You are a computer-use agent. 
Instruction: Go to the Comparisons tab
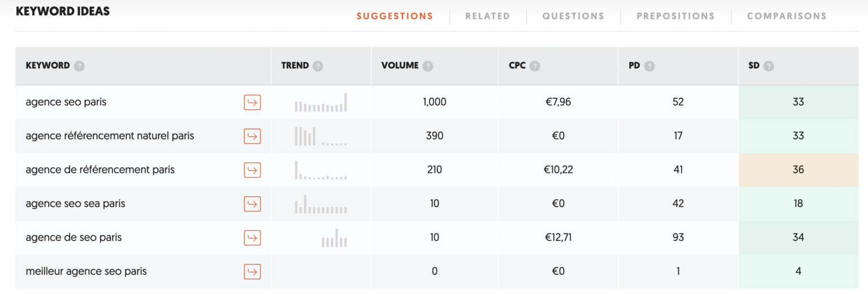pyautogui.click(x=787, y=16)
